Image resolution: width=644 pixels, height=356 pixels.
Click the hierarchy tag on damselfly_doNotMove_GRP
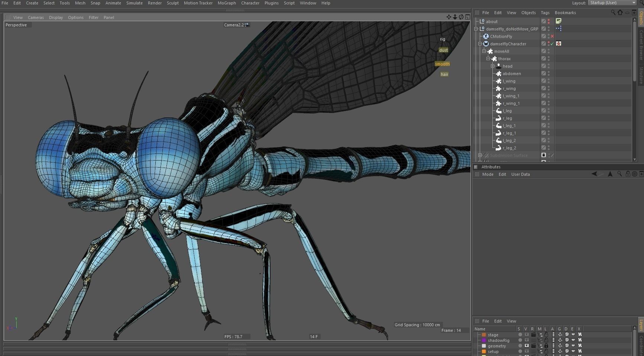pos(559,29)
